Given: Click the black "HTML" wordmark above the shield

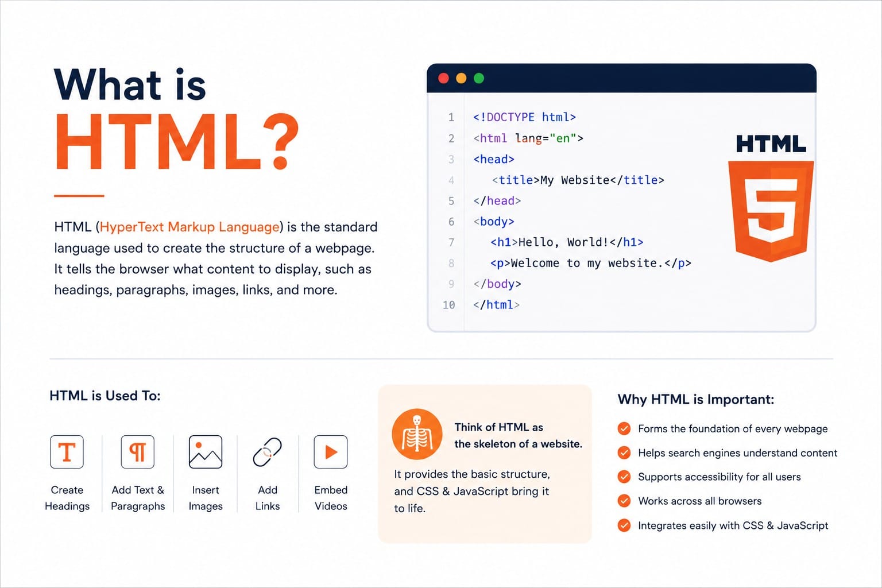Looking at the screenshot, I should click(771, 144).
